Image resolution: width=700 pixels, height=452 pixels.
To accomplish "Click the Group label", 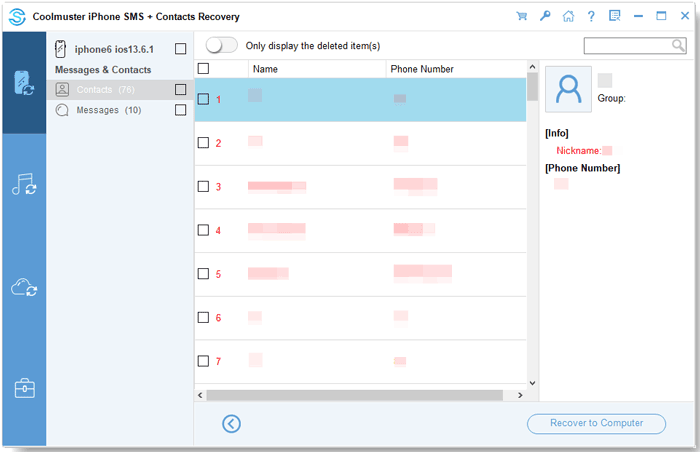I will 611,98.
